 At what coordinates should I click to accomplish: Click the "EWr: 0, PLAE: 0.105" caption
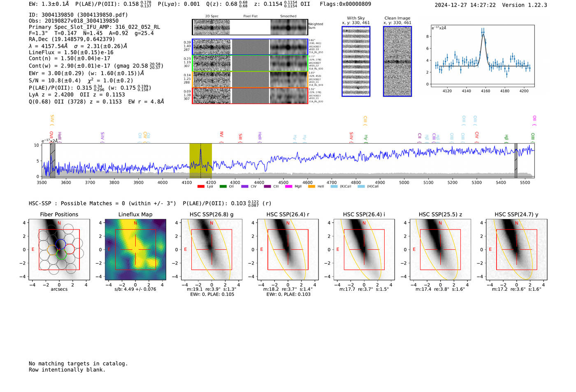[x=212, y=295]
